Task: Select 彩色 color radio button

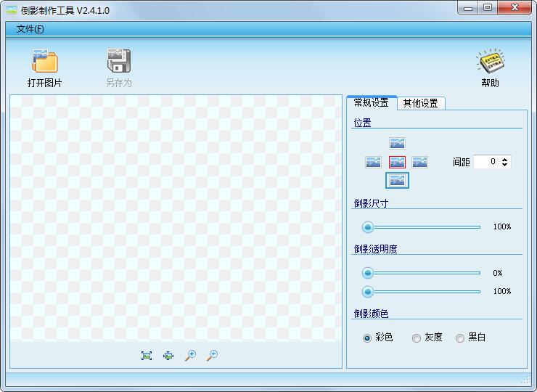Action: 366,338
